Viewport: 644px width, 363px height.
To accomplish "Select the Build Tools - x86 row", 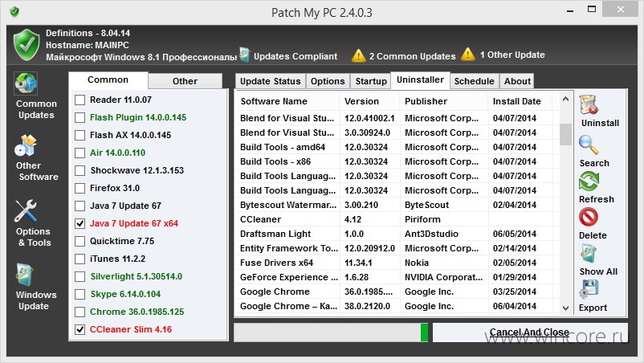I will pyautogui.click(x=397, y=161).
